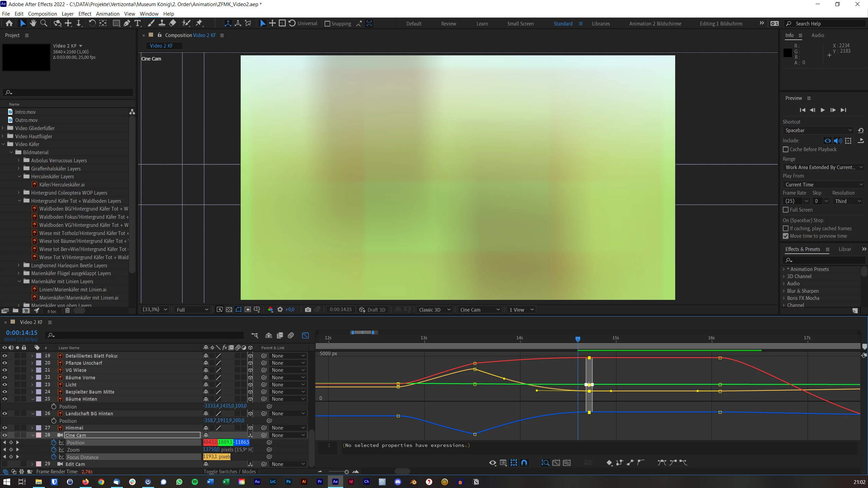Open the Resolution Third dropdown
The height and width of the screenshot is (488, 868).
click(x=847, y=201)
